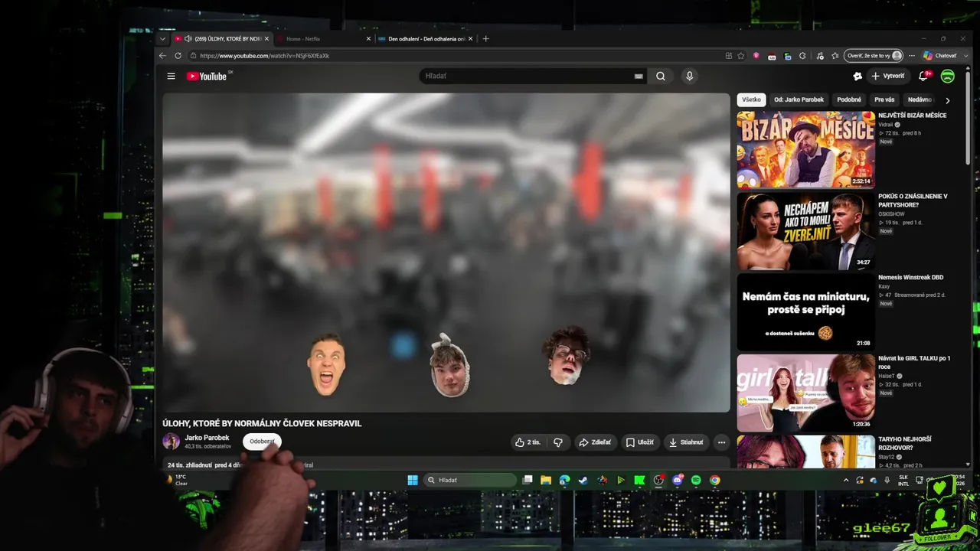Click the Stiahnuť download button
This screenshot has height=551, width=980.
[685, 442]
